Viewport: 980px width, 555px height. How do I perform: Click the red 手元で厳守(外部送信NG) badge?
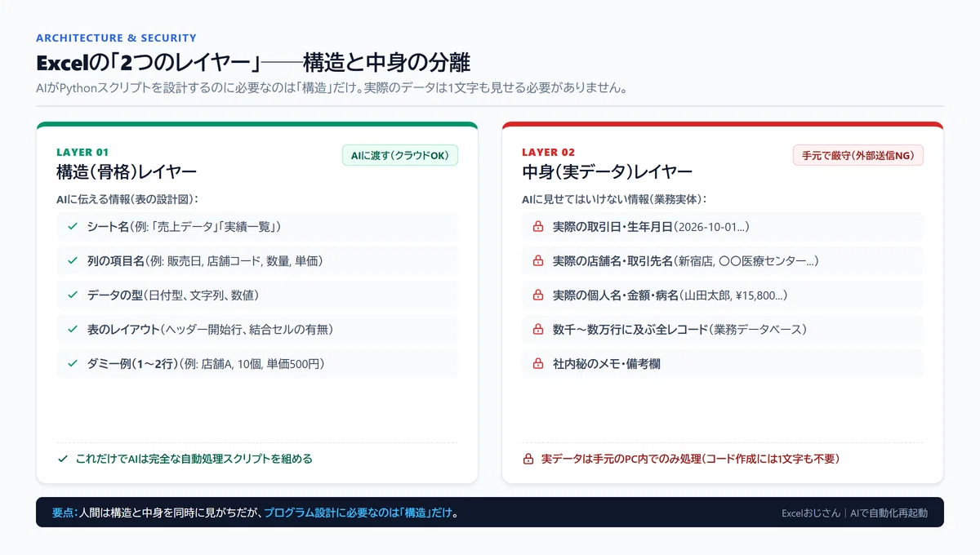[x=858, y=155]
